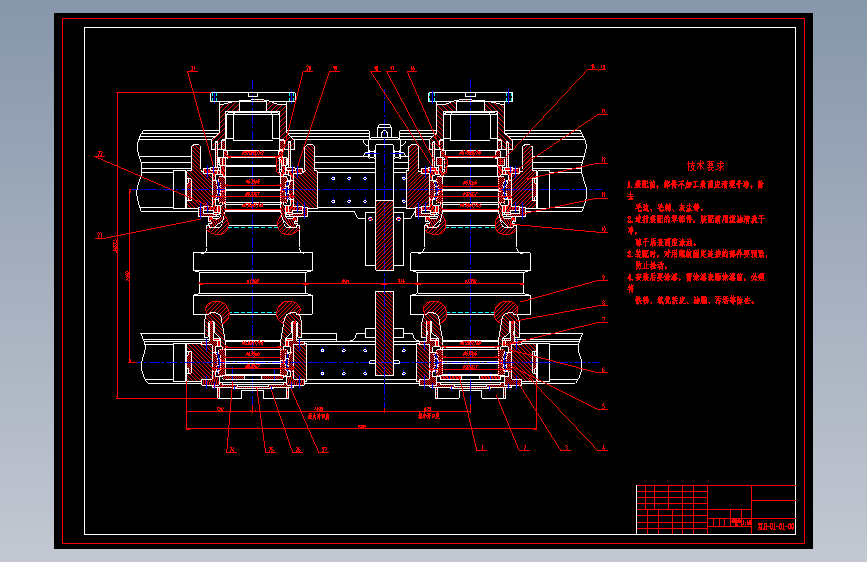Screen dimensions: 867x562
Task: Select the drawing number ZLB-01-01-00 in title block
Action: 776,526
